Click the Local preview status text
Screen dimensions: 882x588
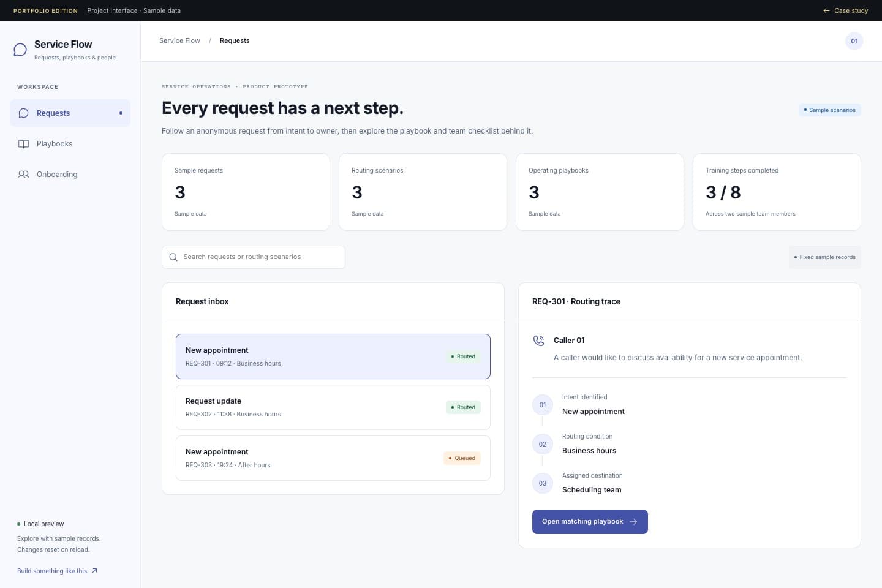coord(43,524)
